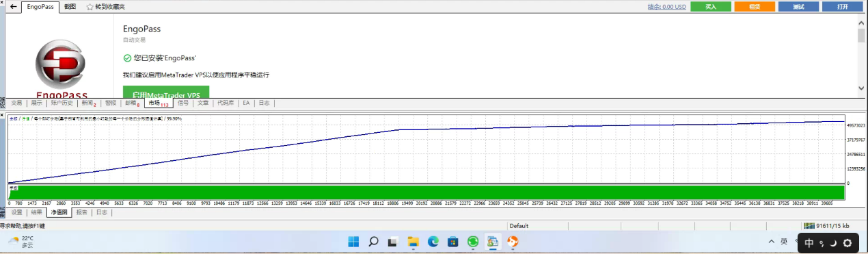
Task: Add EngoPass to favorites via star icon
Action: tap(90, 7)
